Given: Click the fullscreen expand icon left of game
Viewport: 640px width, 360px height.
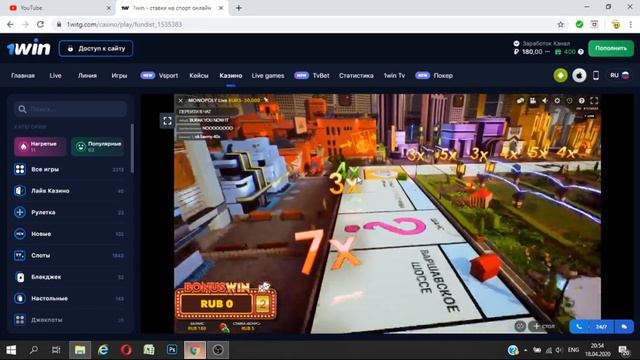Looking at the screenshot, I should tap(167, 120).
